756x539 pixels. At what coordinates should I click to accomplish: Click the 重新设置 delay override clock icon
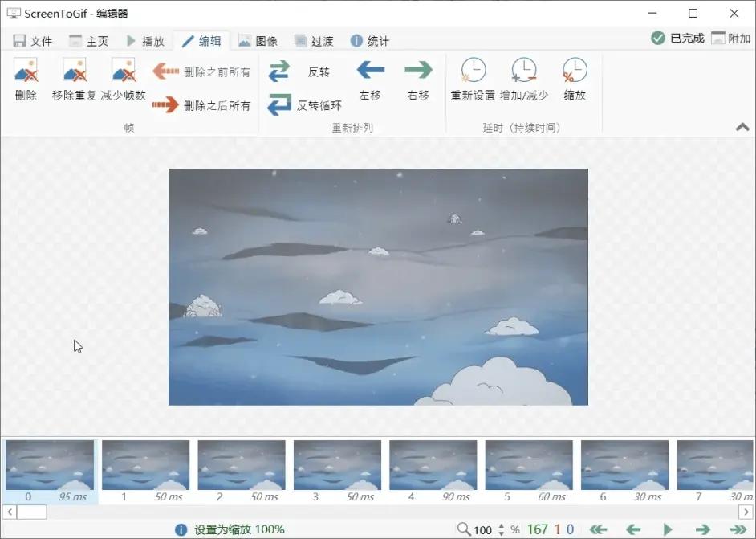click(x=474, y=70)
